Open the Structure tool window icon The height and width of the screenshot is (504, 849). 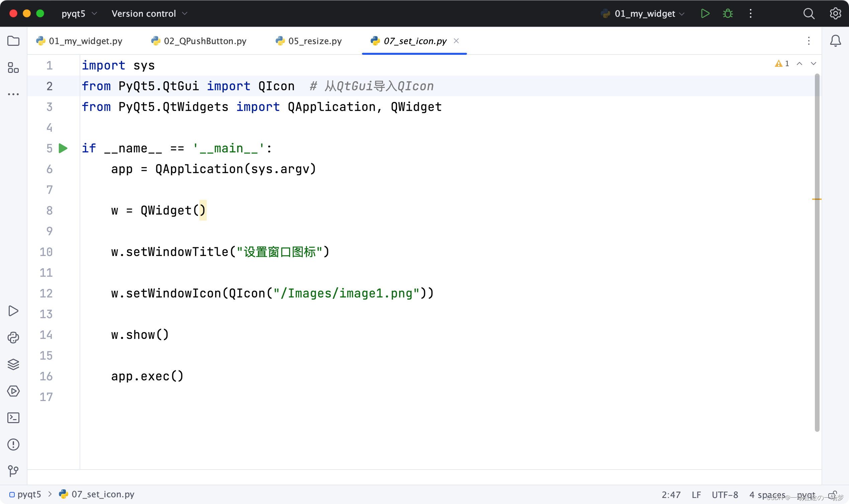[x=13, y=68]
